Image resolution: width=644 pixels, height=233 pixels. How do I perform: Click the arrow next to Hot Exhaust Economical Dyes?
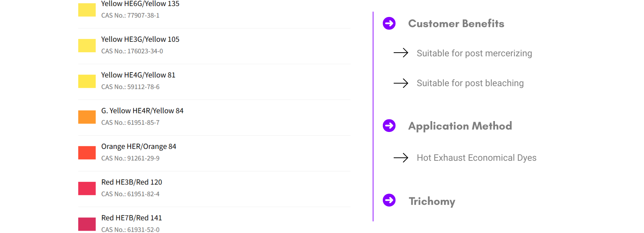[401, 158]
